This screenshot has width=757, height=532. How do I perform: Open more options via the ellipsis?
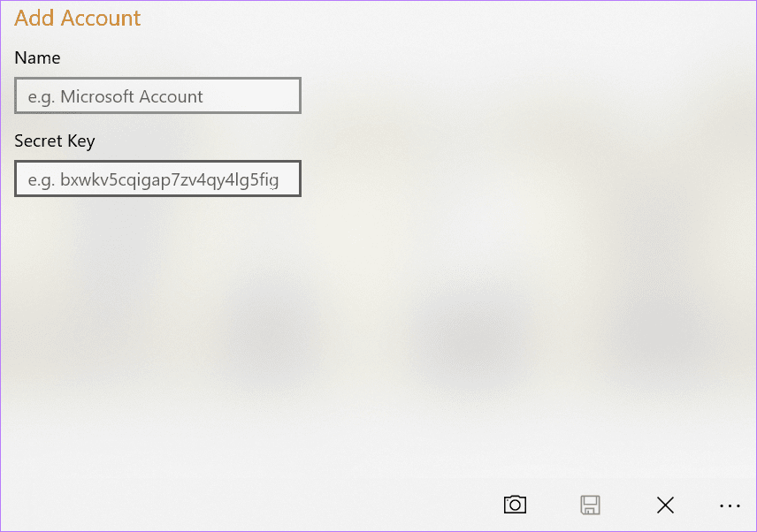pyautogui.click(x=730, y=506)
